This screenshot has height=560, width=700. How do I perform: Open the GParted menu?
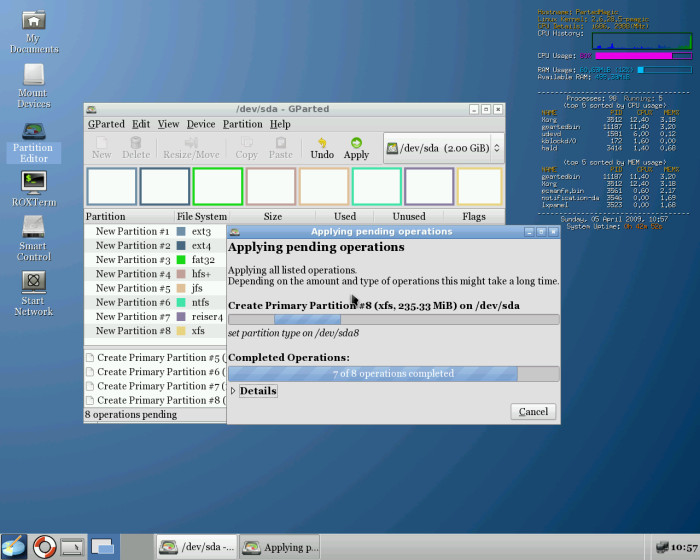106,124
